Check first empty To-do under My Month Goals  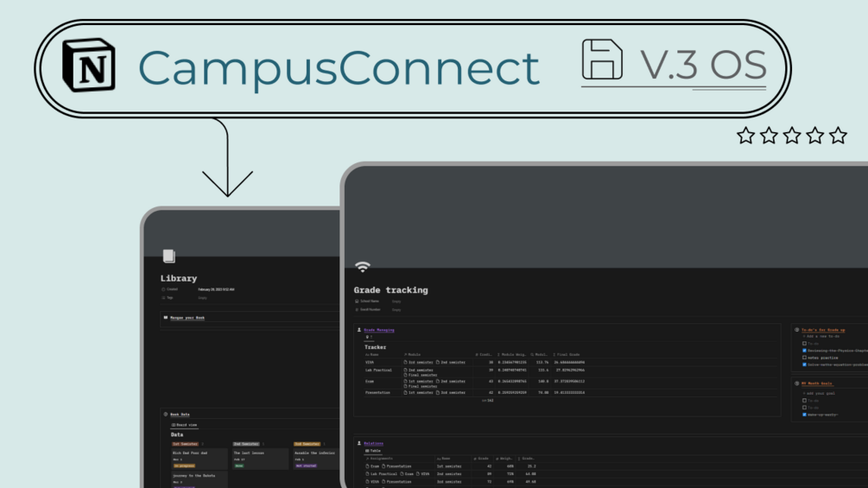coord(804,401)
